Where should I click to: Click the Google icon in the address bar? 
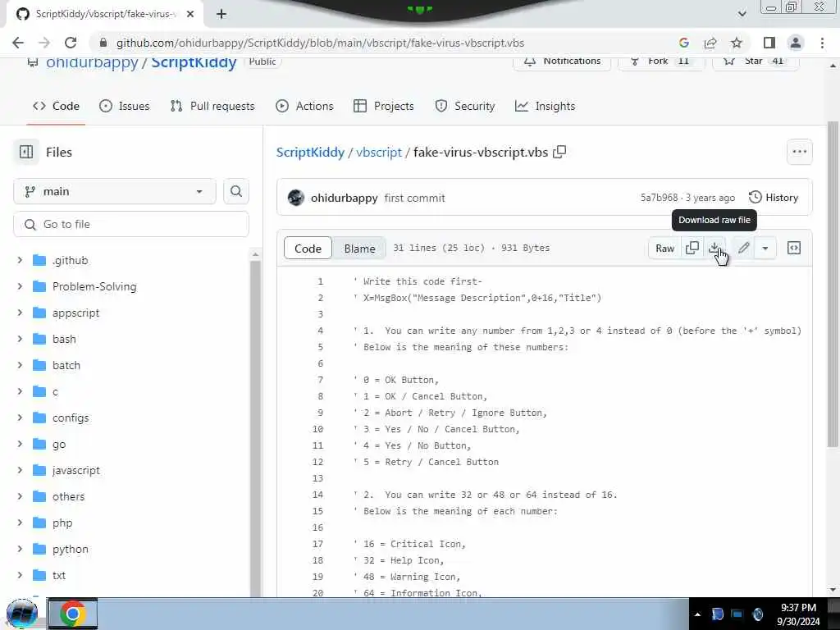pyautogui.click(x=683, y=43)
